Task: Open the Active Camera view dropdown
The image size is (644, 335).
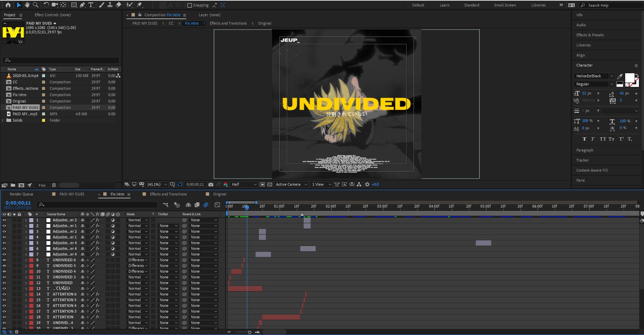Action: (292, 184)
